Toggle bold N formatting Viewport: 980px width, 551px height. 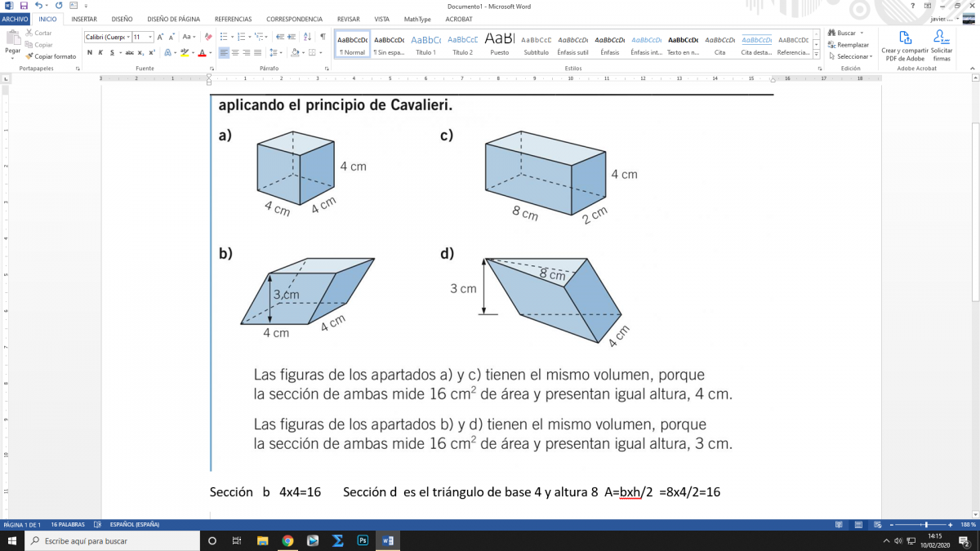point(90,53)
